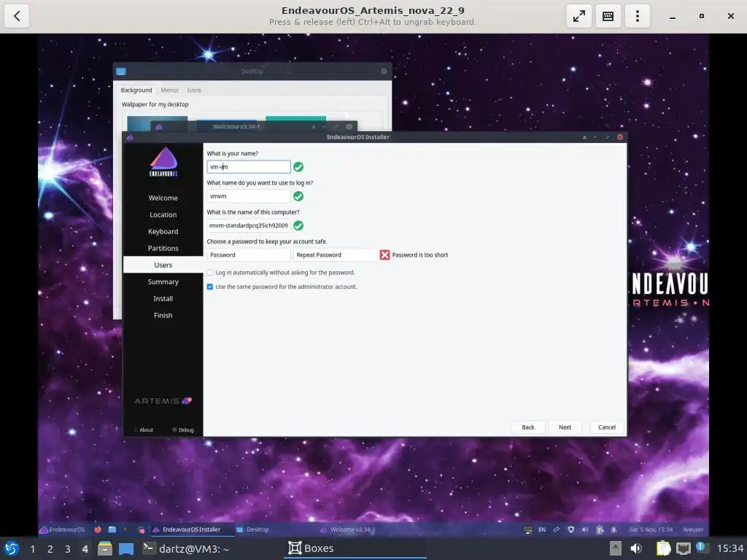747x560 pixels.
Task: Open the Debug button in the installer
Action: click(183, 429)
